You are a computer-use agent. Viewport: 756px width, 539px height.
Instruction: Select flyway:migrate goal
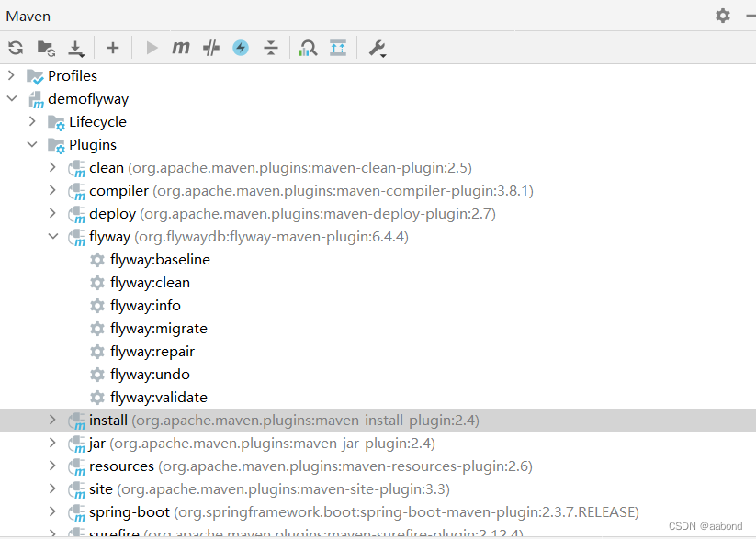click(159, 329)
